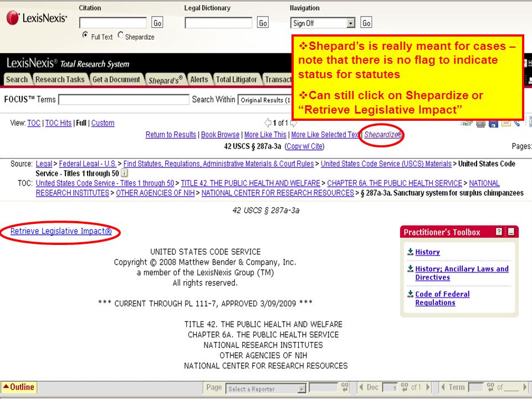
Task: Minimize the Practitioner's Toolbox panel
Action: [511, 232]
